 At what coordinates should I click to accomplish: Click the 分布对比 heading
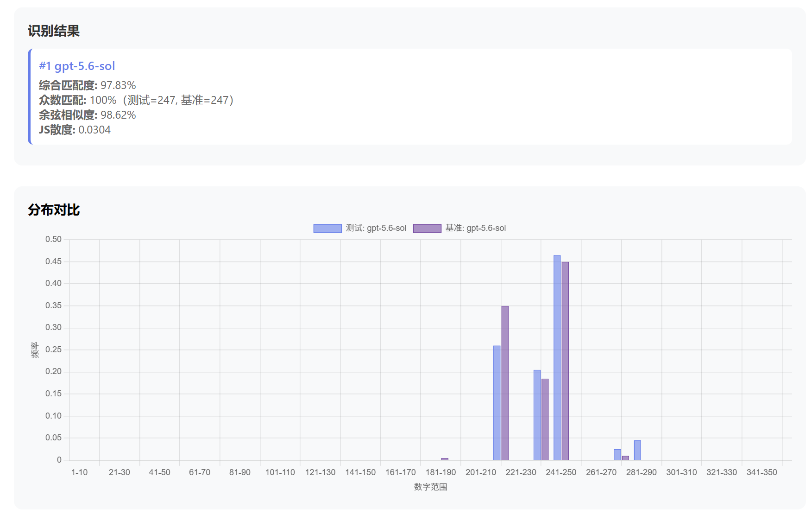(x=54, y=210)
